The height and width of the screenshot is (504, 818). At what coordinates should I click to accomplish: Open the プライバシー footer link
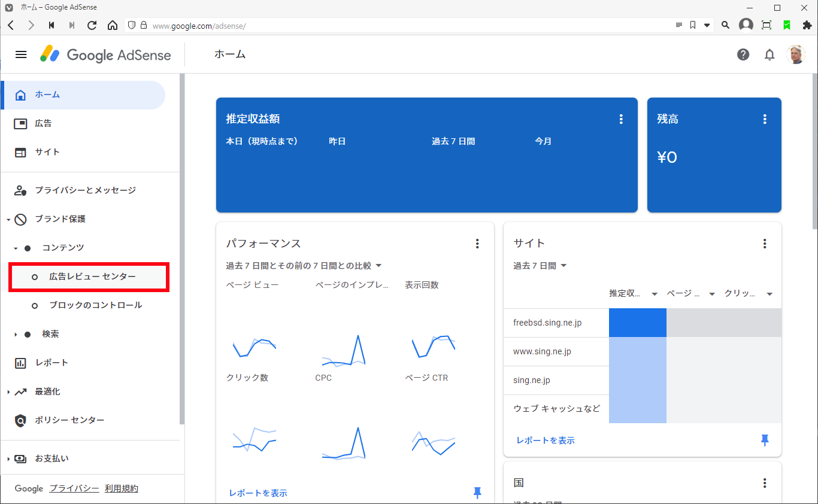tap(74, 488)
